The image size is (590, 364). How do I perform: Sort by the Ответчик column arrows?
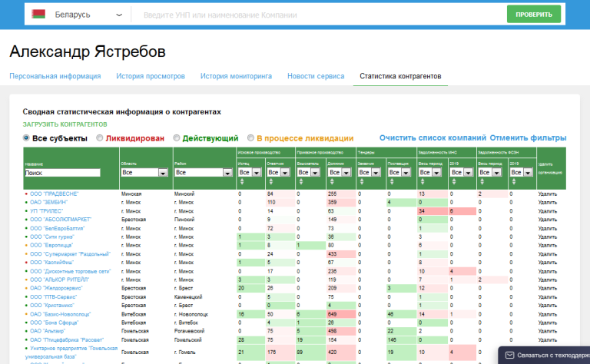tap(271, 182)
